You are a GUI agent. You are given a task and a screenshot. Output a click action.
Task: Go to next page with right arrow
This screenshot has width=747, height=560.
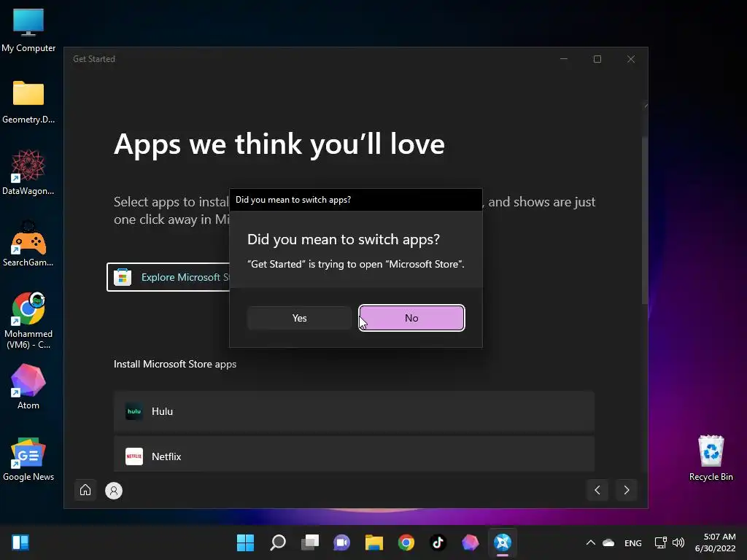pyautogui.click(x=627, y=490)
